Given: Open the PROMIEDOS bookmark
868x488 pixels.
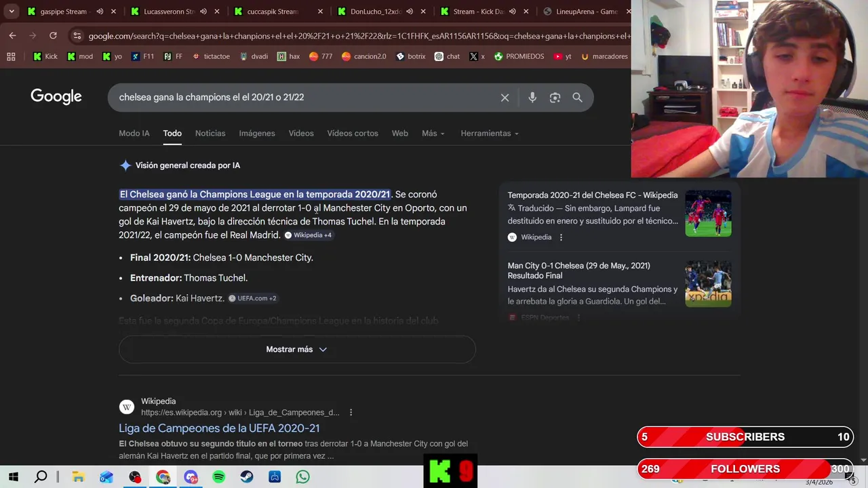Looking at the screenshot, I should pyautogui.click(x=519, y=56).
